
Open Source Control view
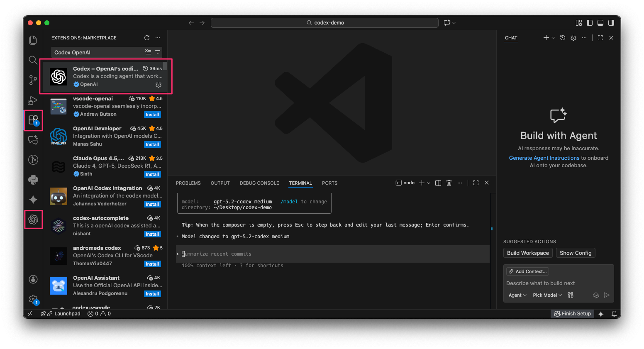[x=33, y=80]
